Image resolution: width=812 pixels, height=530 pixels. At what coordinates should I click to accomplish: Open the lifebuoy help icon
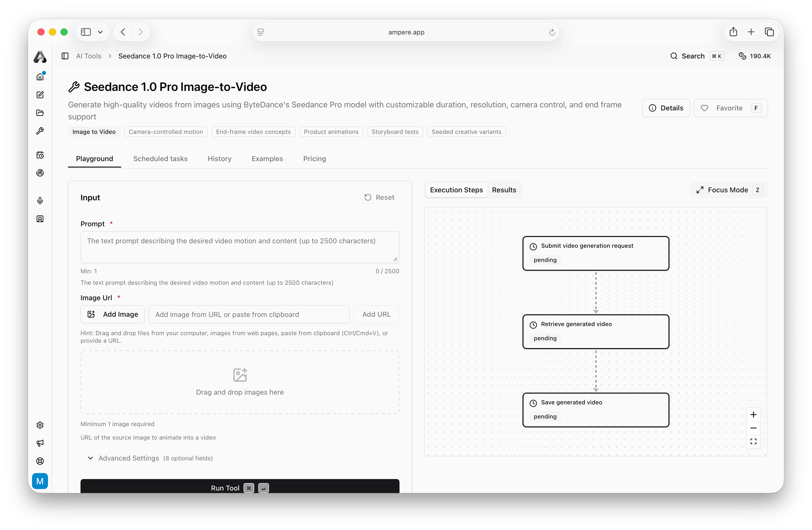point(40,461)
